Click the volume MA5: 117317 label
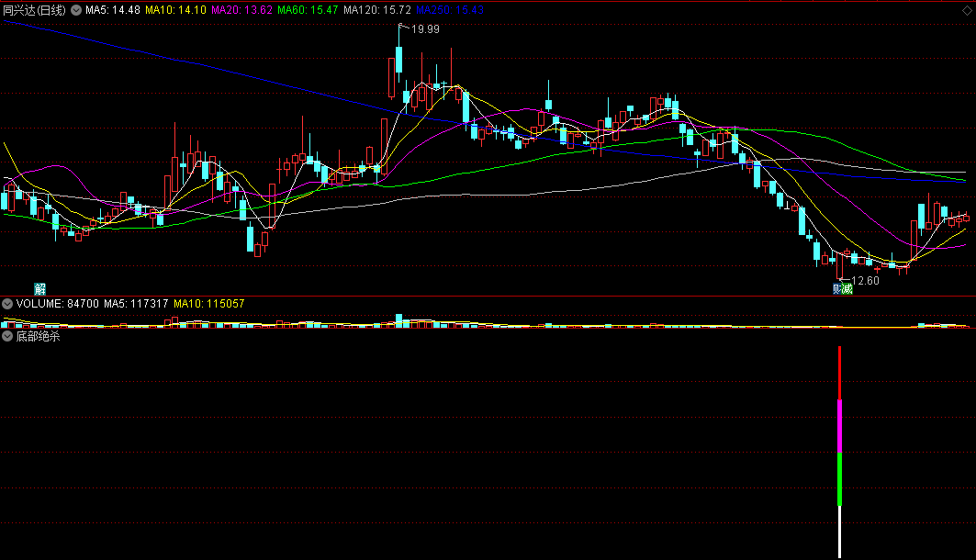Screen dimensions: 976x560 [x=136, y=304]
